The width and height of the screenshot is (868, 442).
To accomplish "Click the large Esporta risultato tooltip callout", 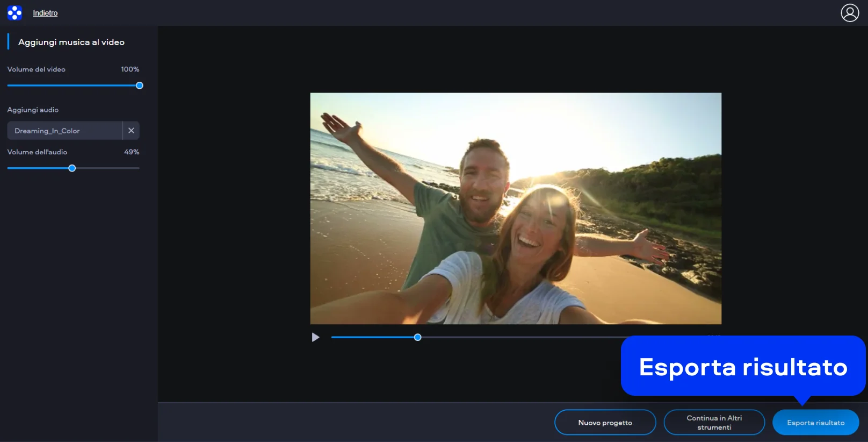I will pyautogui.click(x=743, y=367).
